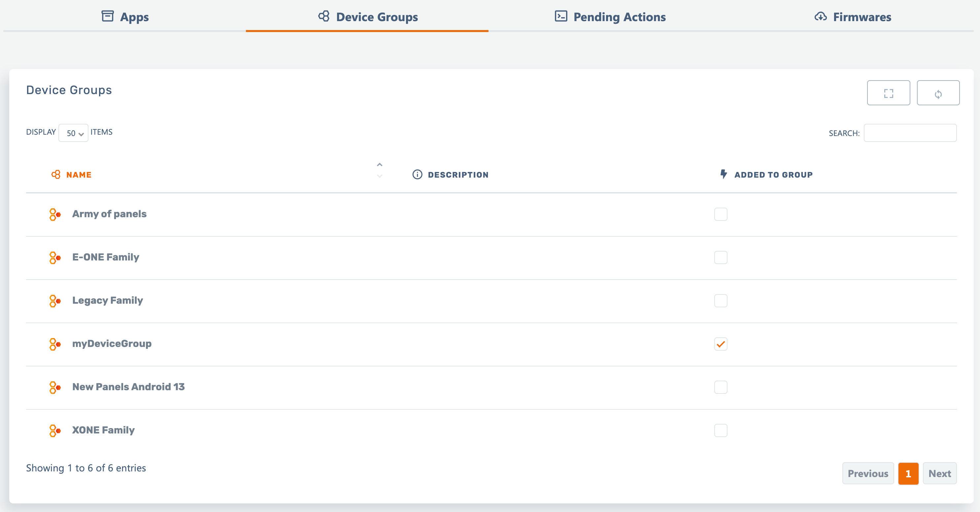Click the XONE Family group icon
The image size is (980, 512).
click(55, 430)
